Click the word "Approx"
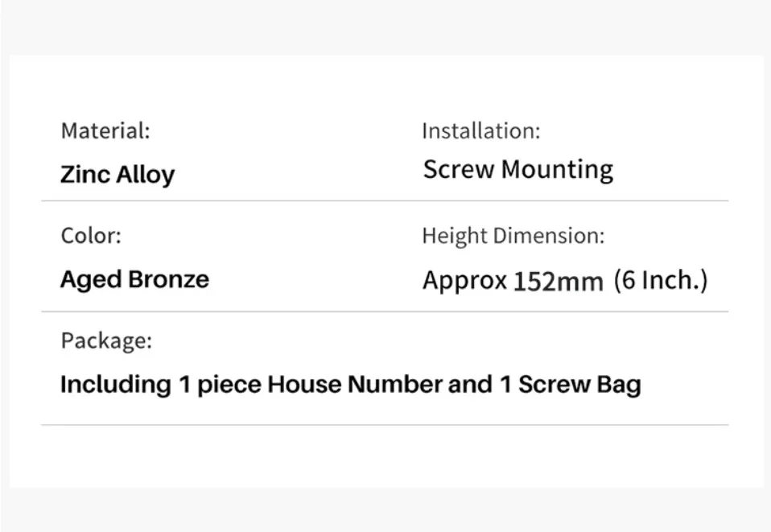Image resolution: width=771 pixels, height=532 pixels. [x=464, y=281]
